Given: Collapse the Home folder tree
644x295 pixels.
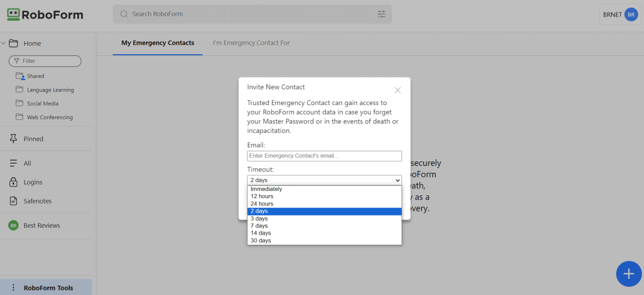Looking at the screenshot, I should [x=4, y=43].
